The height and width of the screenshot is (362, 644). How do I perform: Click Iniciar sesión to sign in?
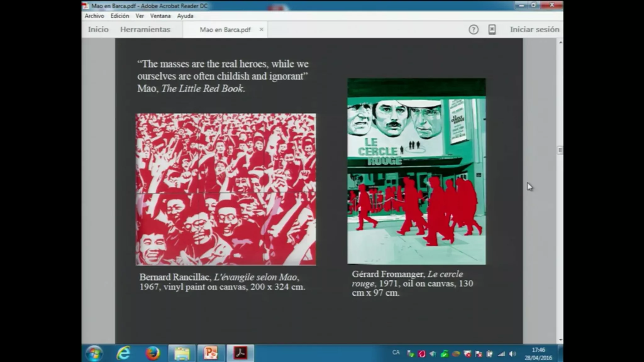click(535, 30)
